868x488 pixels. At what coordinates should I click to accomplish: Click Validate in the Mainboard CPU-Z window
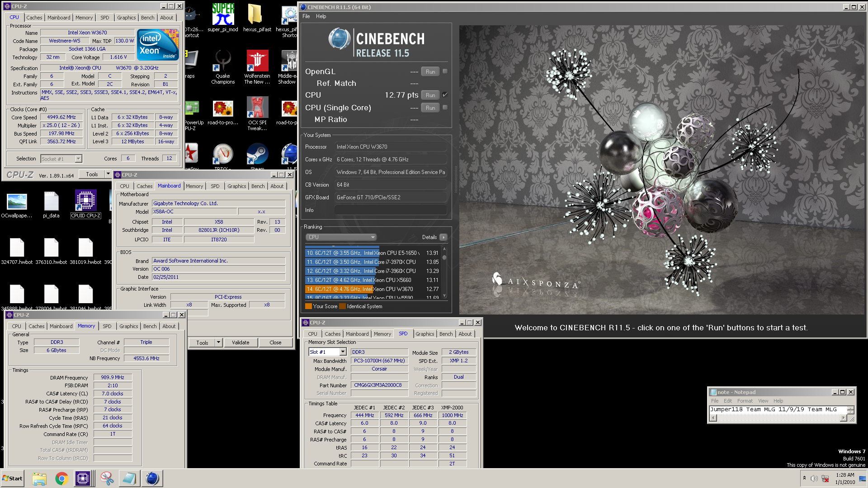(x=241, y=343)
